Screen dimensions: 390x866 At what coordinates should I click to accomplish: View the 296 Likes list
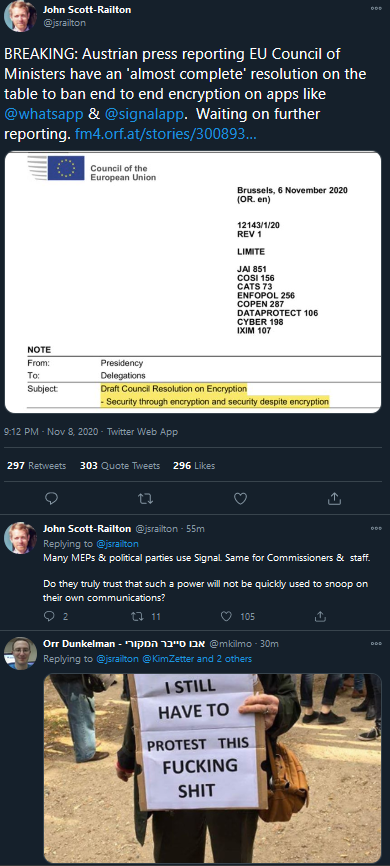194,466
